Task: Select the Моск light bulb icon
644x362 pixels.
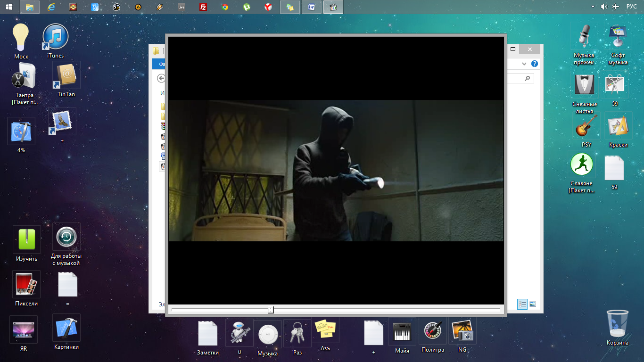Action: point(21,41)
